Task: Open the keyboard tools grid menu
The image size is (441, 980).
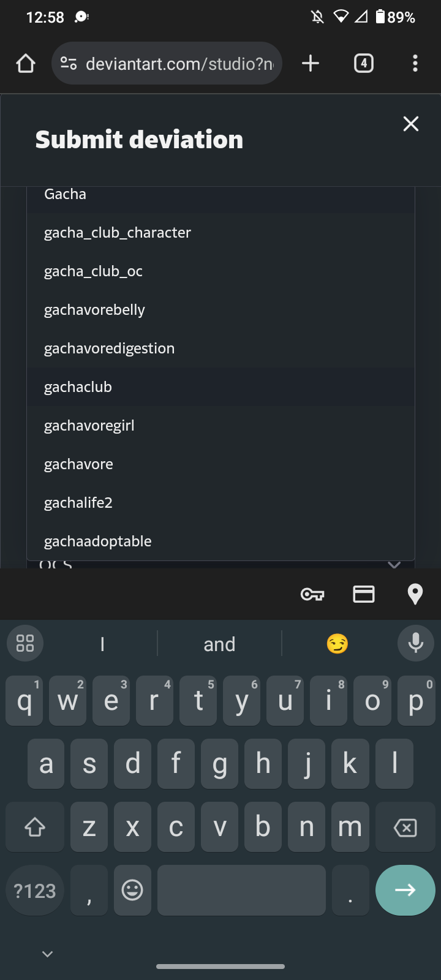Action: tap(25, 643)
